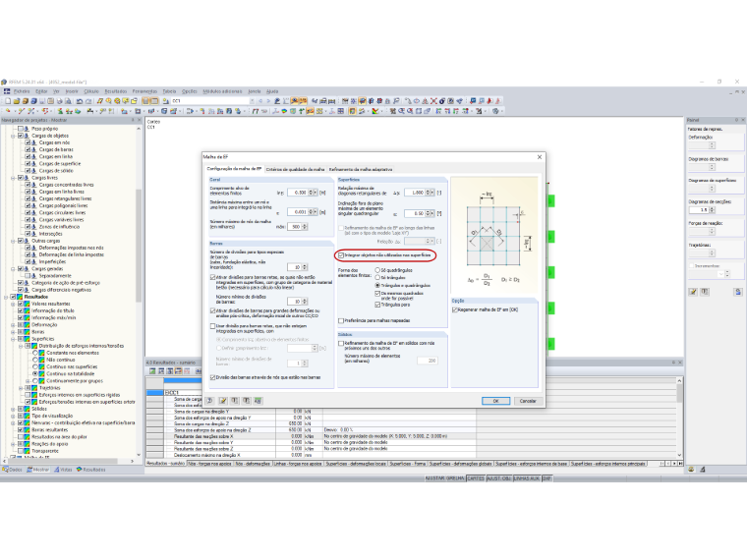Open arrow menu beside target length field

(x=316, y=193)
